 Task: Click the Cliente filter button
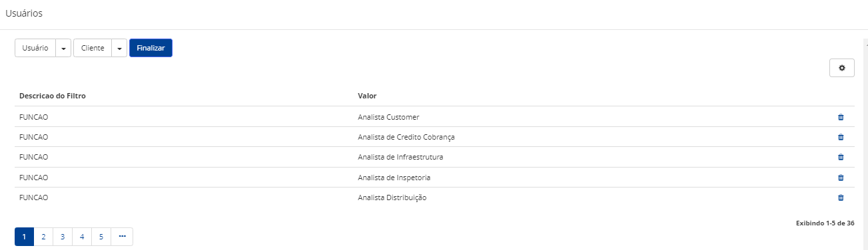coord(93,49)
